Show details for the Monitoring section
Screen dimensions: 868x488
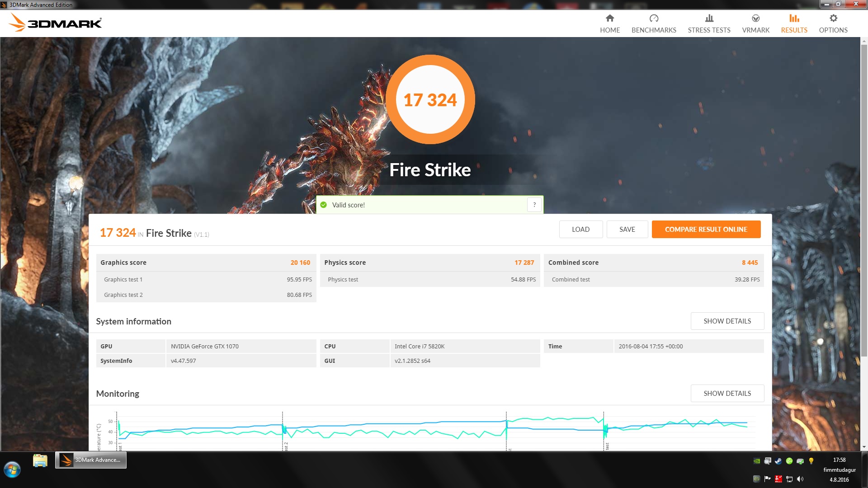point(727,393)
